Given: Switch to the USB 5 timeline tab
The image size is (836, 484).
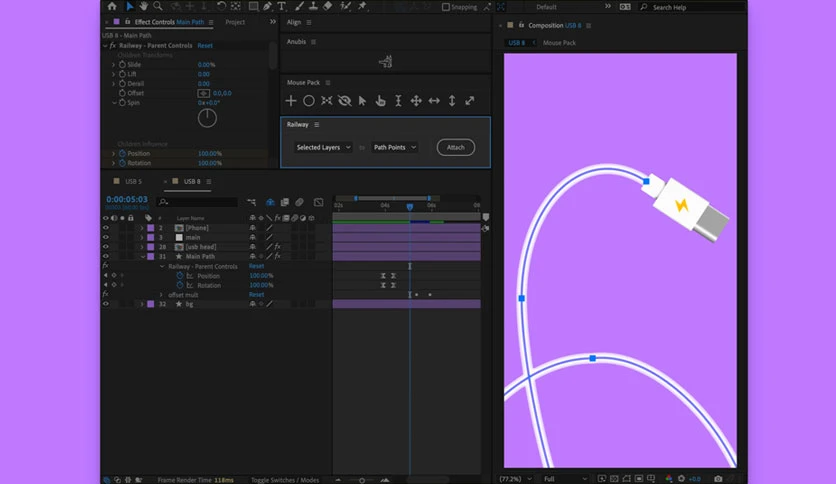Looking at the screenshot, I should [133, 181].
